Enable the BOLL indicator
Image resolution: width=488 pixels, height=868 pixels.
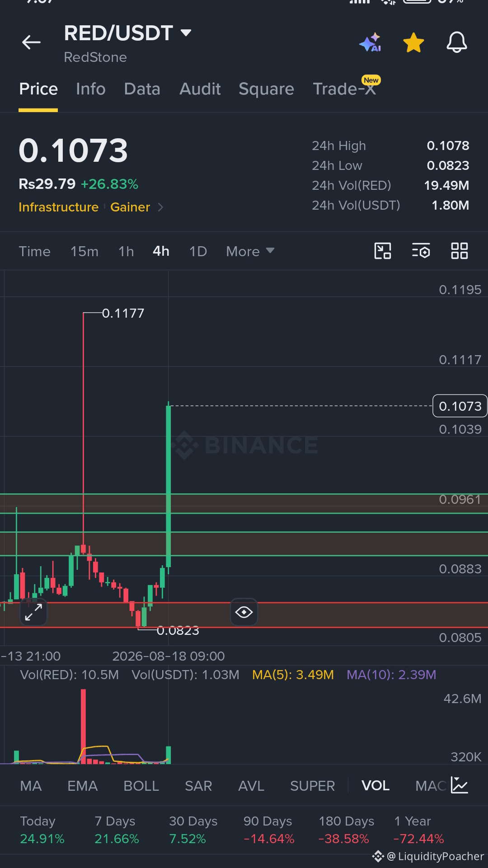[x=141, y=786]
